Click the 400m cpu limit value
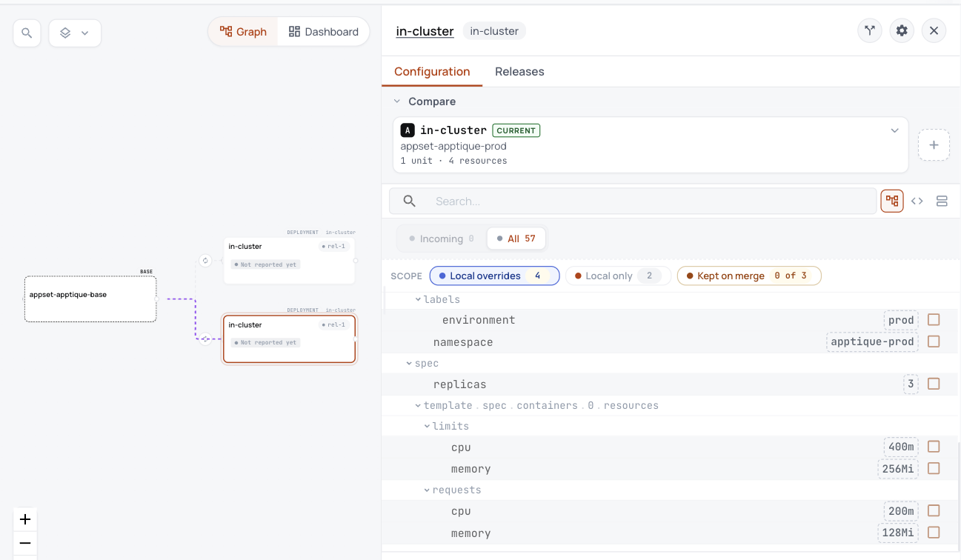 coord(901,447)
